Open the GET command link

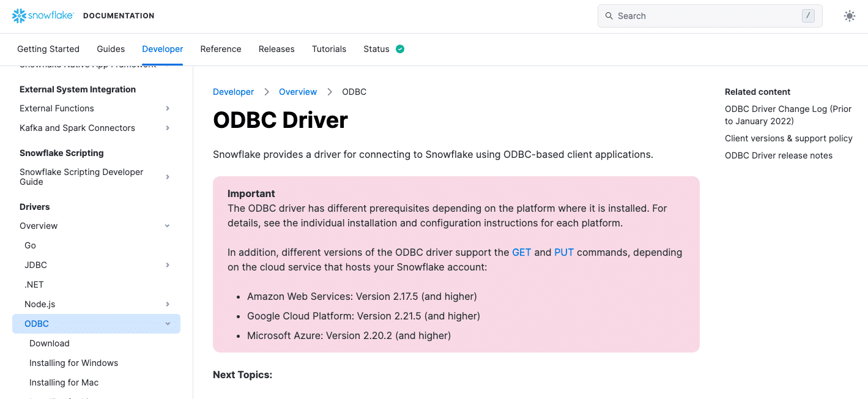(522, 252)
